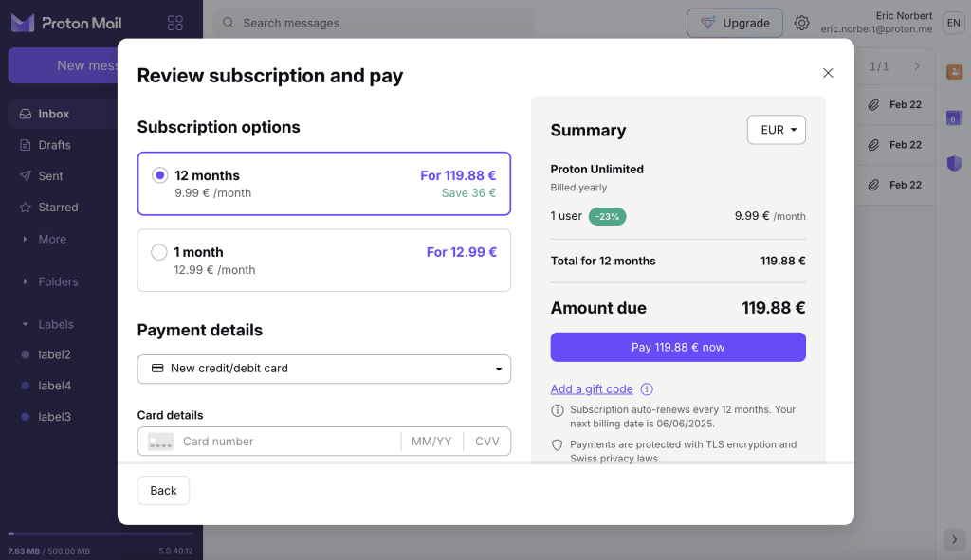The height and width of the screenshot is (560, 971).
Task: Click the search magnifier icon
Action: 228,23
